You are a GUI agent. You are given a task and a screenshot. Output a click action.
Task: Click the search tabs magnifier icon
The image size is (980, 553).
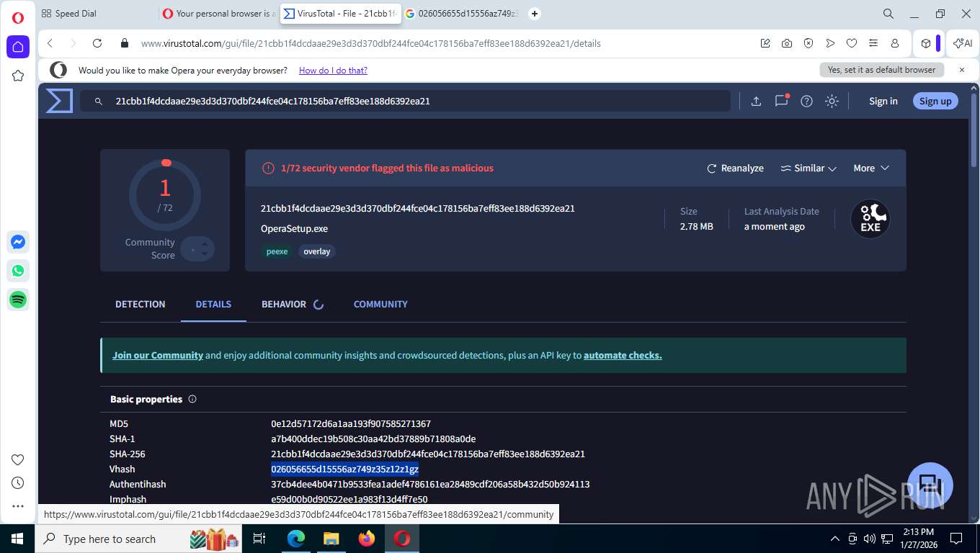tap(888, 14)
